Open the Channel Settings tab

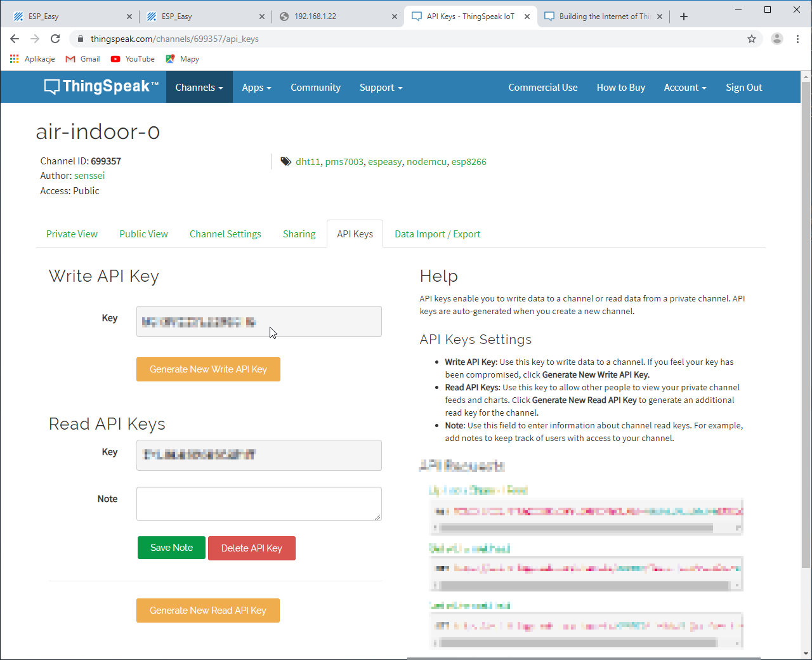(225, 234)
